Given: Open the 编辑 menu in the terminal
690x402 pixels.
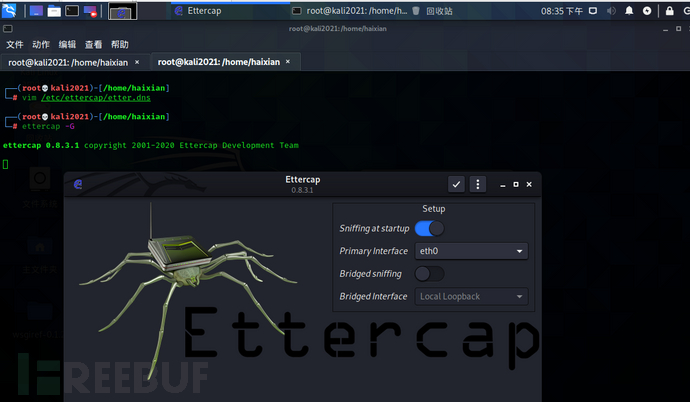Looking at the screenshot, I should 67,44.
